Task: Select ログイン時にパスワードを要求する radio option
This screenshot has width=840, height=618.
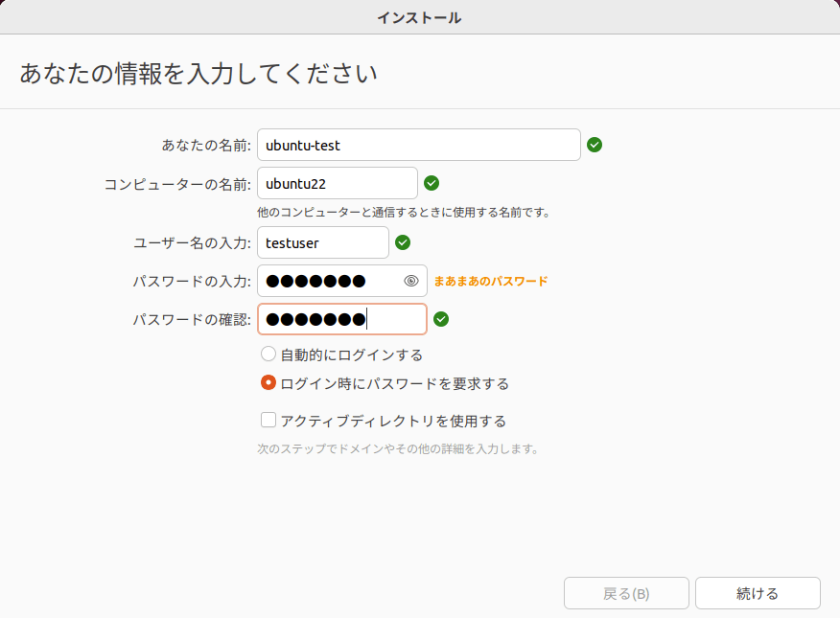Action: 268,382
